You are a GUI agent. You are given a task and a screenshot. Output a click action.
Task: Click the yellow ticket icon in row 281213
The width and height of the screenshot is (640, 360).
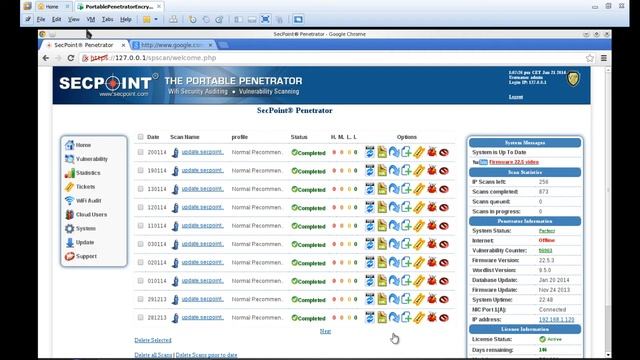pyautogui.click(x=419, y=317)
